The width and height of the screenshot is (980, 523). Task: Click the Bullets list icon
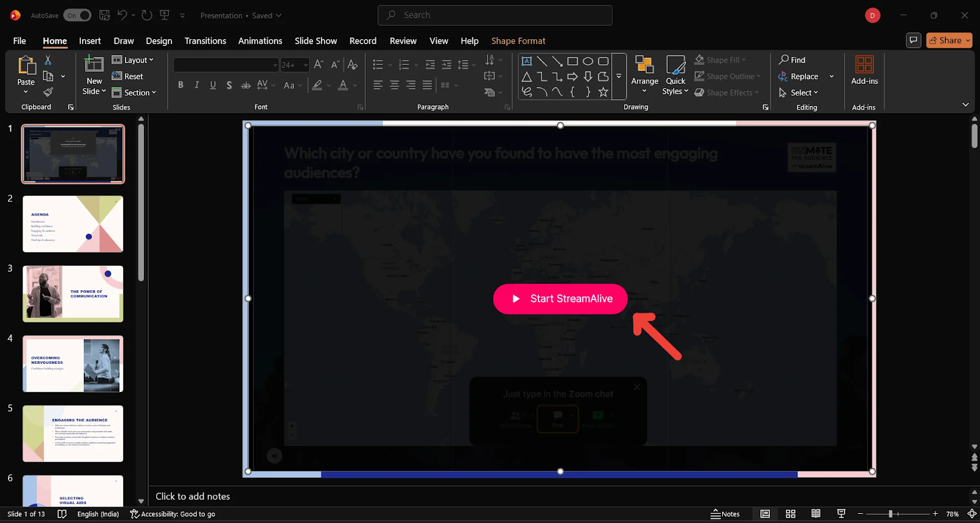(378, 64)
